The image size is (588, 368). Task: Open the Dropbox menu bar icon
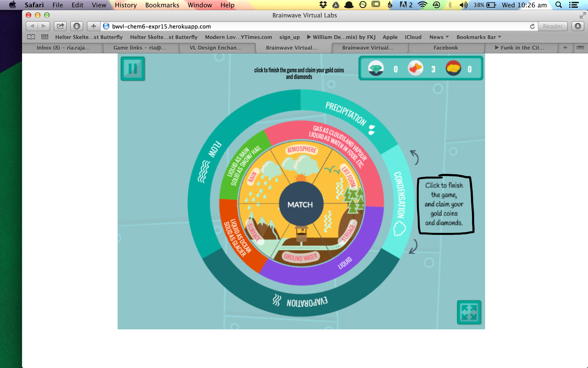[323, 5]
